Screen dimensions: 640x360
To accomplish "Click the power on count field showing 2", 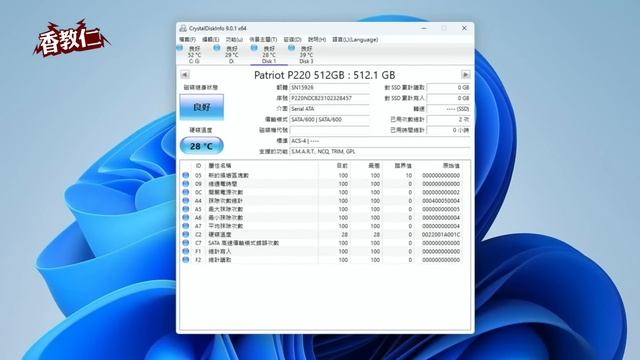I will (449, 120).
